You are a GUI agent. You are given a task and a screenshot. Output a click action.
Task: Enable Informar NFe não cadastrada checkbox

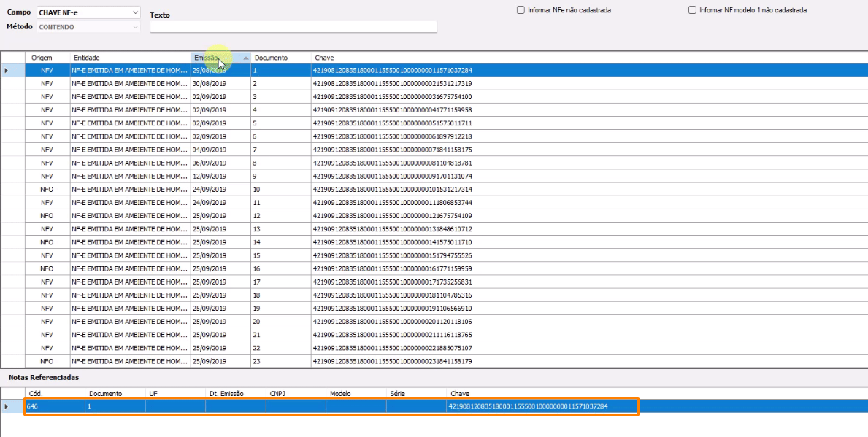521,11
